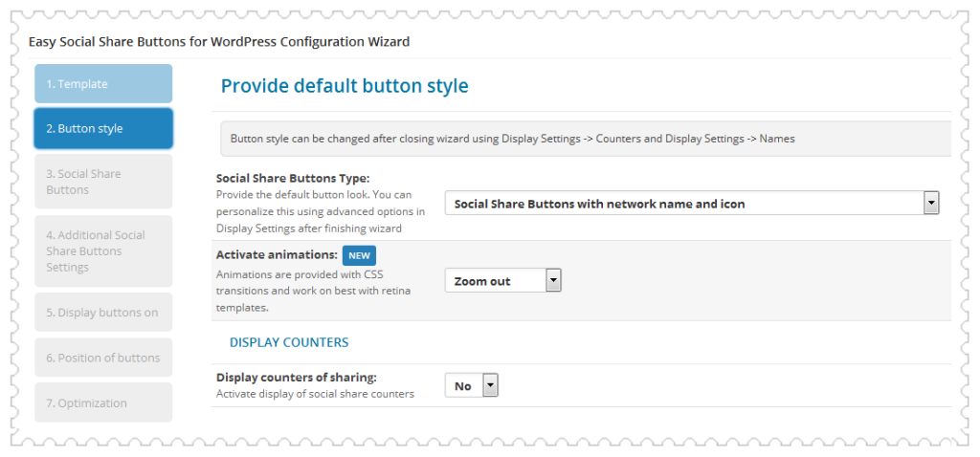
Task: Click the wizard title Easy Social Share Buttons
Action: click(x=219, y=42)
